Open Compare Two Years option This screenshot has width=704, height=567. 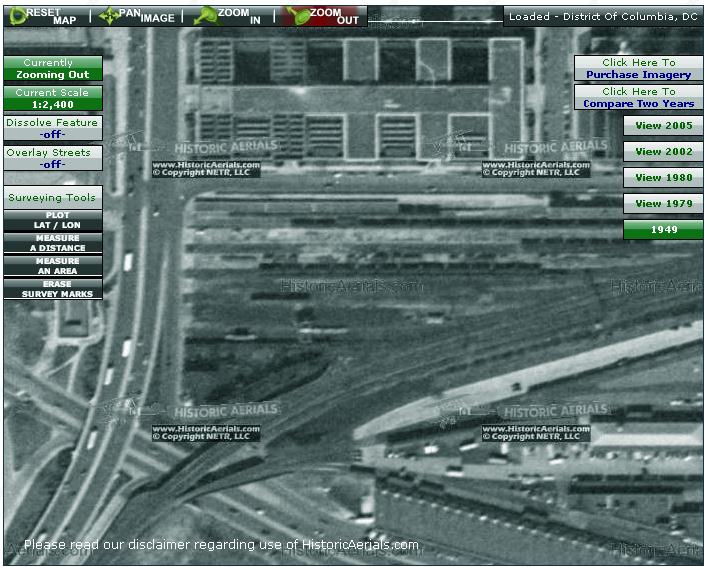click(x=638, y=98)
